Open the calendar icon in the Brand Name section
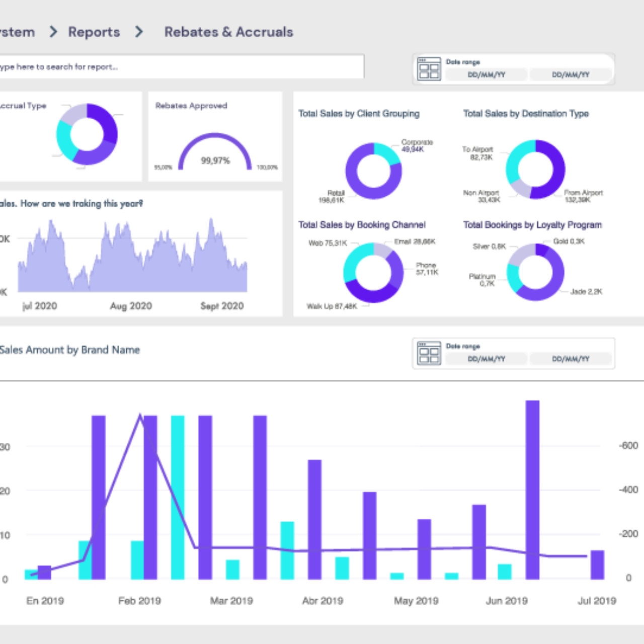This screenshot has width=644, height=644. pyautogui.click(x=429, y=354)
